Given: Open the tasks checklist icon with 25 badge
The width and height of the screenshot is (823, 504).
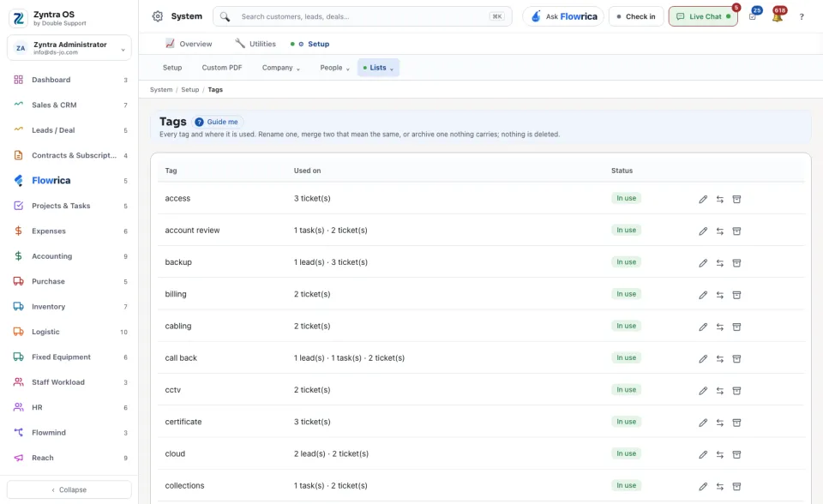Looking at the screenshot, I should coord(753,15).
